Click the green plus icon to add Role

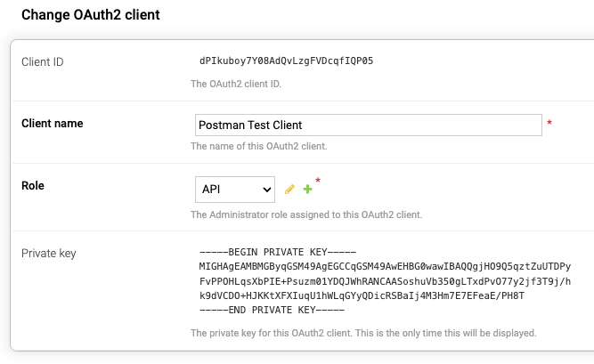coord(307,189)
